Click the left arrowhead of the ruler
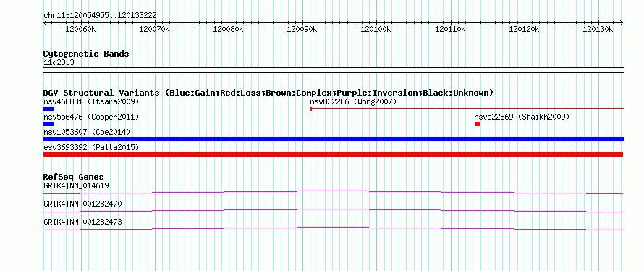The image size is (644, 271). (45, 22)
